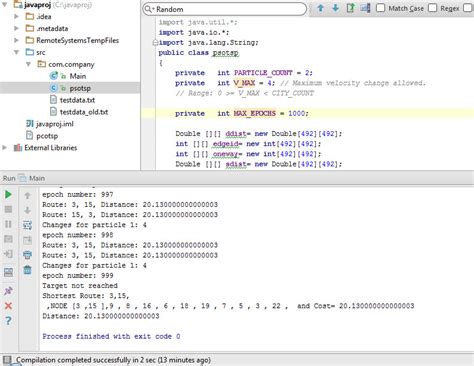474x366 pixels.
Task: Click the 'Shortest Route: 3,15,' console line
Action: (x=86, y=296)
